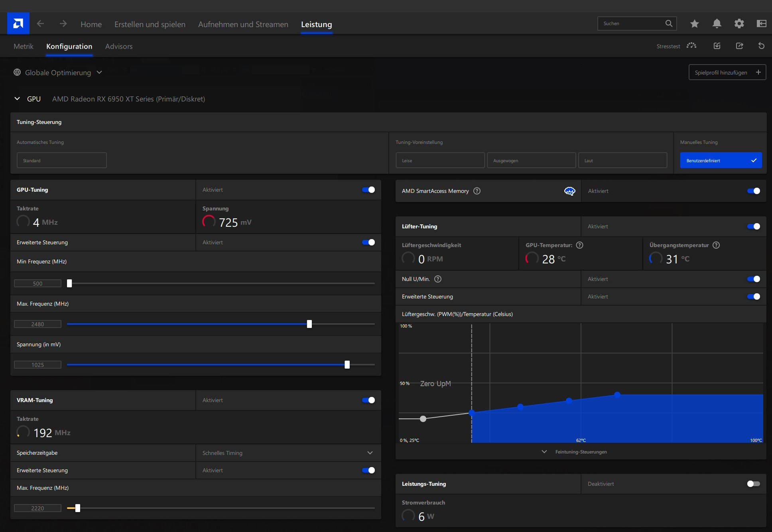Disable the GPU-Tuning toggle

click(368, 190)
